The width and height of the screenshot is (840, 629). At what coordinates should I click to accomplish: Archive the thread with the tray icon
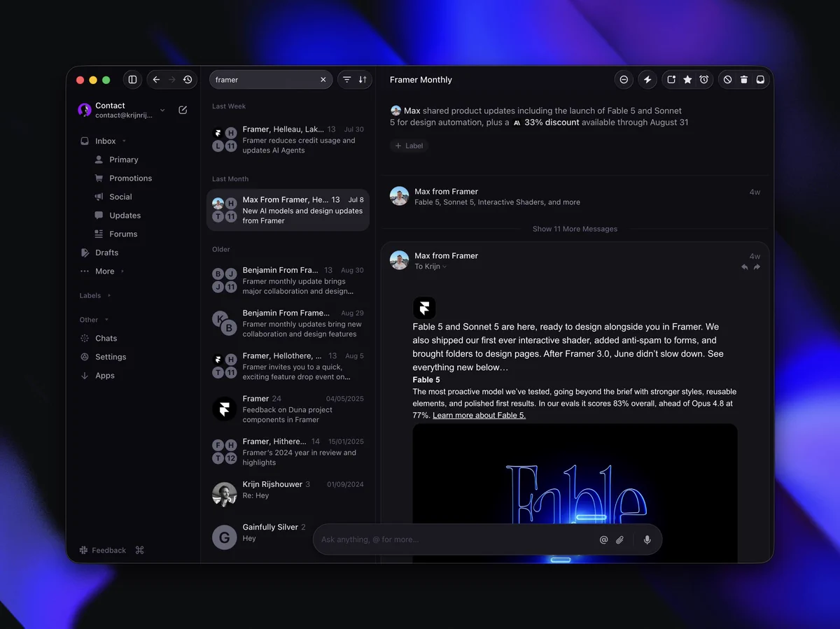pos(761,80)
